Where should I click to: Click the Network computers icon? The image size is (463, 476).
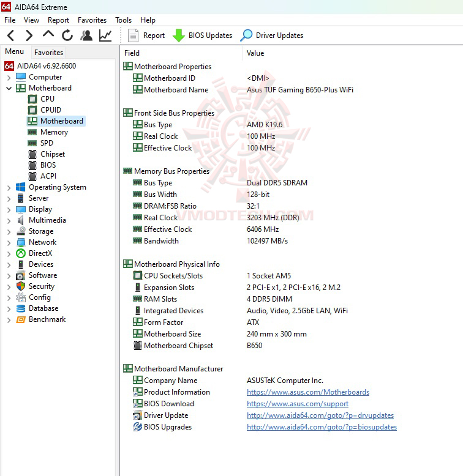tap(21, 242)
